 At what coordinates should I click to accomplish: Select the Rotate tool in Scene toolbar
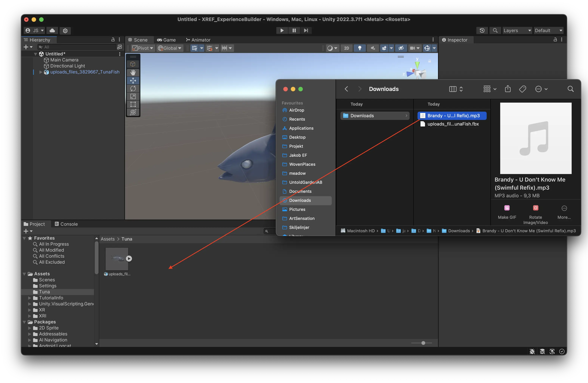(x=133, y=88)
